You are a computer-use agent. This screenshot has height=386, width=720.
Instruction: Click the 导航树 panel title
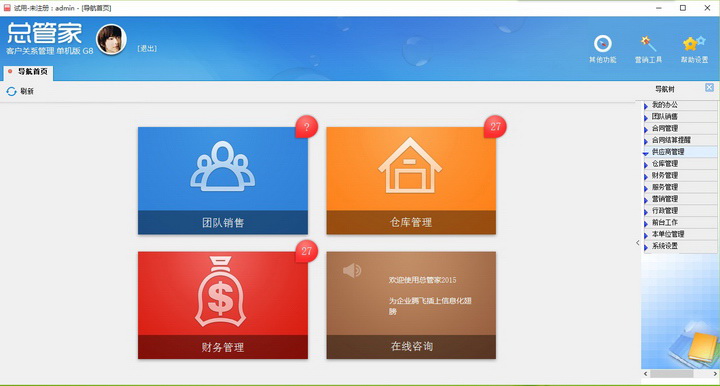tap(664, 89)
